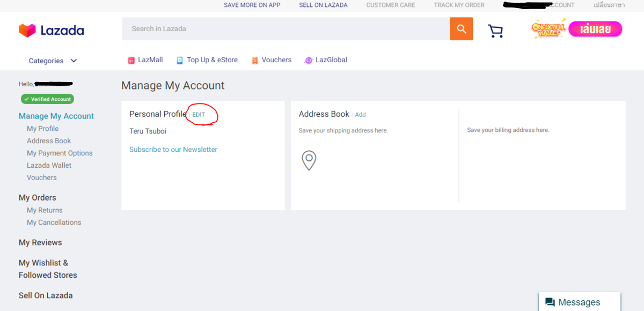The width and height of the screenshot is (644, 311).
Task: Click inside the Search in Lazada field
Action: (x=286, y=29)
